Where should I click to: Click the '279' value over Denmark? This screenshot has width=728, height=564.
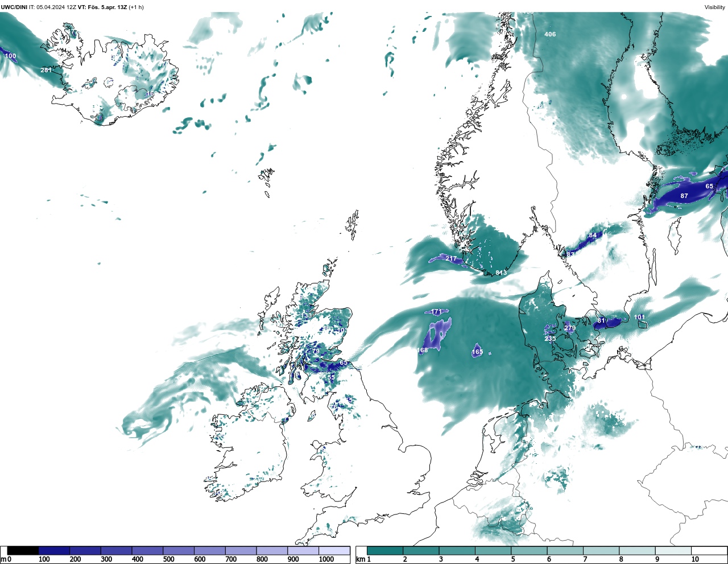tap(570, 328)
